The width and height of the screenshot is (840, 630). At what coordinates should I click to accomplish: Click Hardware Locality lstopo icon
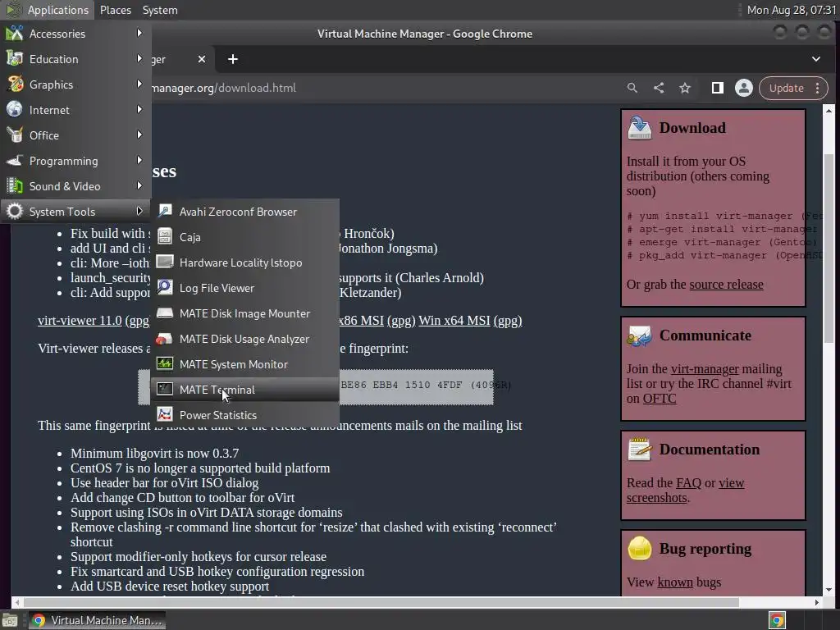(x=165, y=262)
